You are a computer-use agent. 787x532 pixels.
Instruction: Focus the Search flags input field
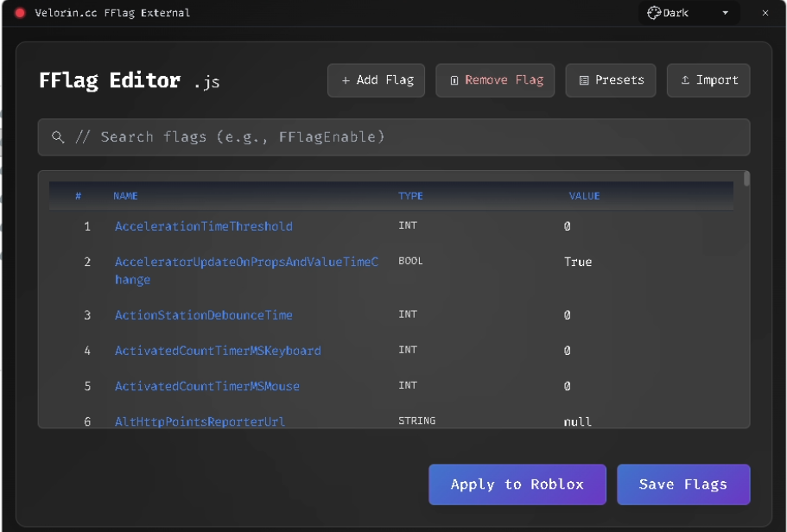click(x=394, y=137)
